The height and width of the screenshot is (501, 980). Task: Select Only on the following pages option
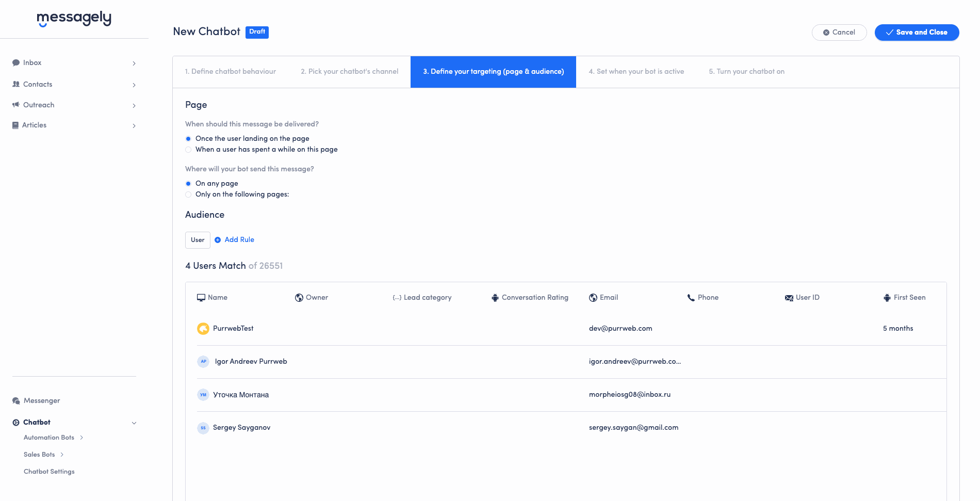point(188,195)
